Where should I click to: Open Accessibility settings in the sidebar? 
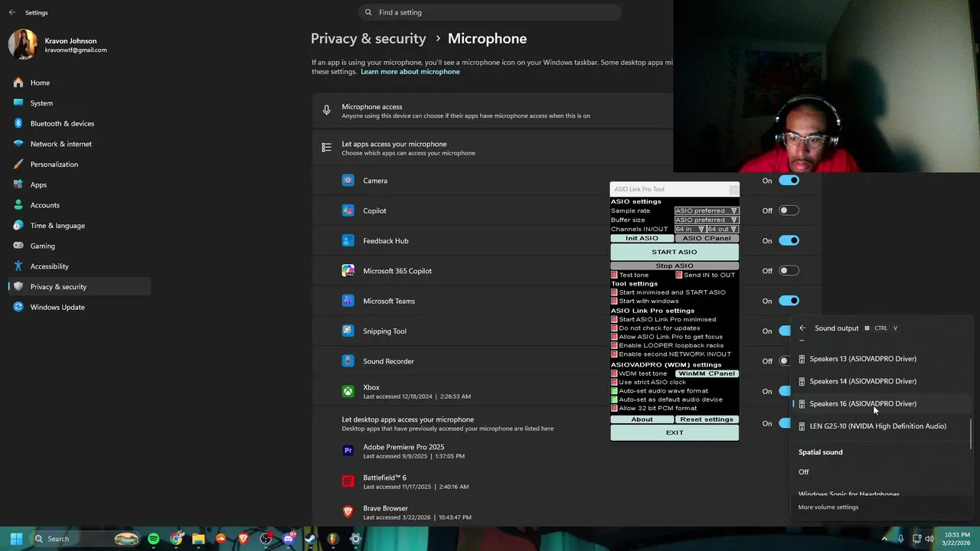(80, 266)
